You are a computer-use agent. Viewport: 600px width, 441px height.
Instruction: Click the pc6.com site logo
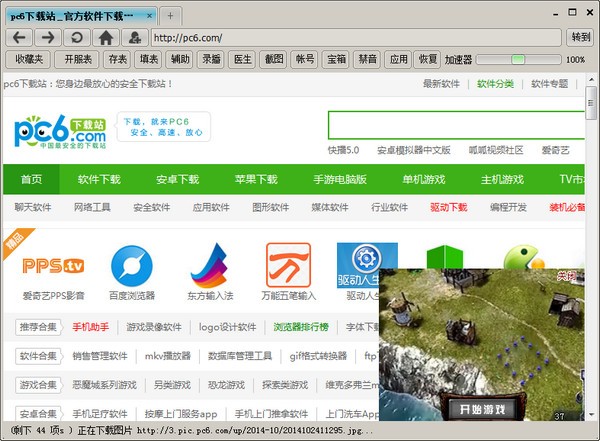(x=60, y=132)
